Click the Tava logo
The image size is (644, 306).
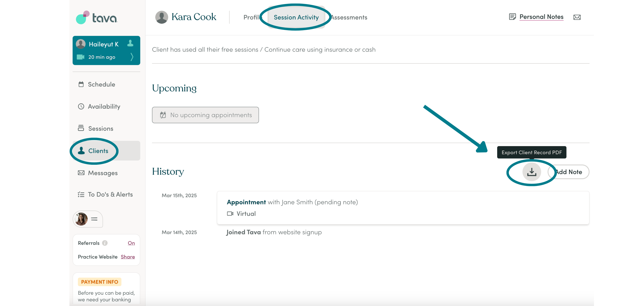tap(97, 17)
